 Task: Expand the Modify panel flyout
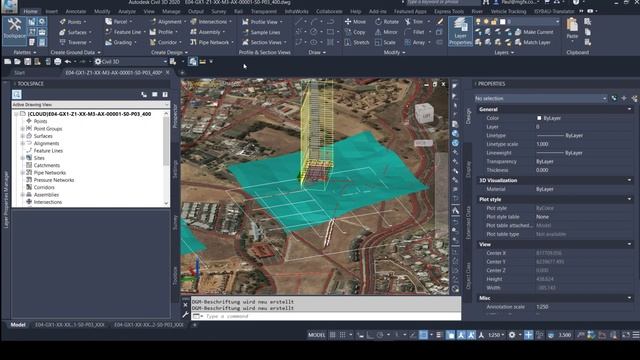[394, 52]
